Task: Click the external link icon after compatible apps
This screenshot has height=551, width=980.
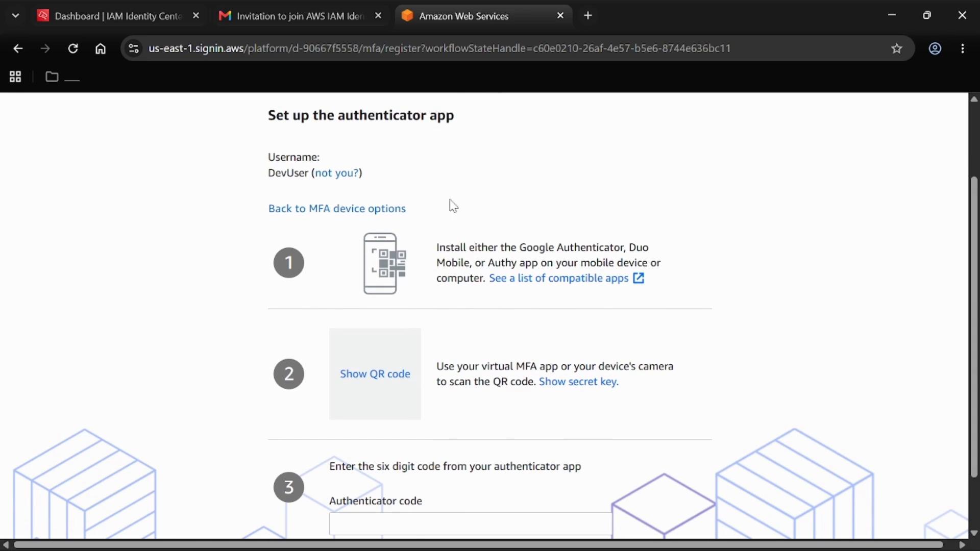Action: click(639, 278)
